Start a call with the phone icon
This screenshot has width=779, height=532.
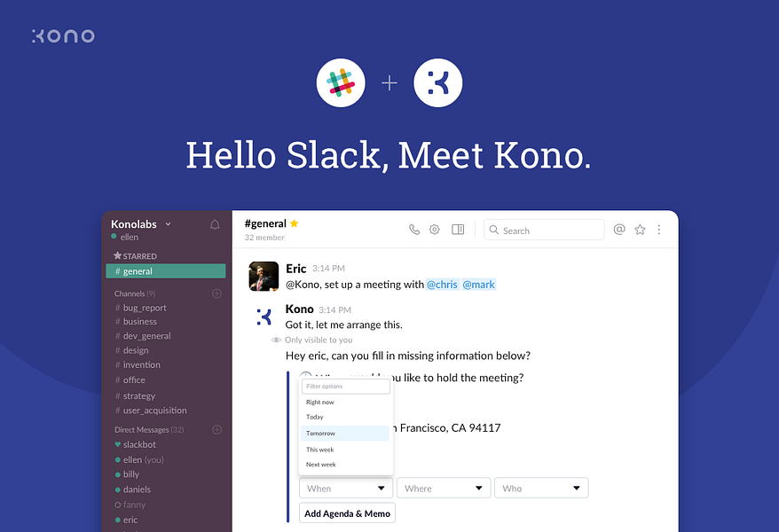[414, 230]
